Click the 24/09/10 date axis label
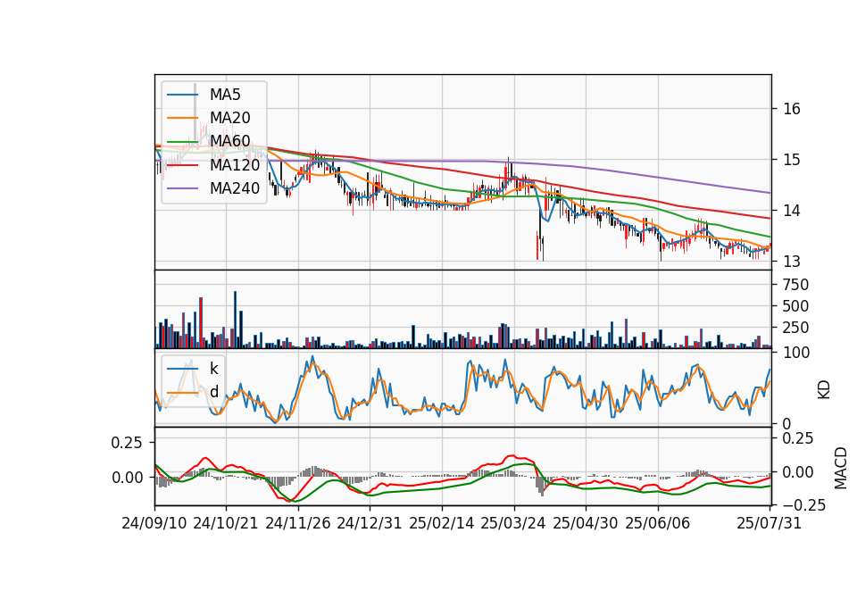This screenshot has height=616, width=857. click(154, 523)
